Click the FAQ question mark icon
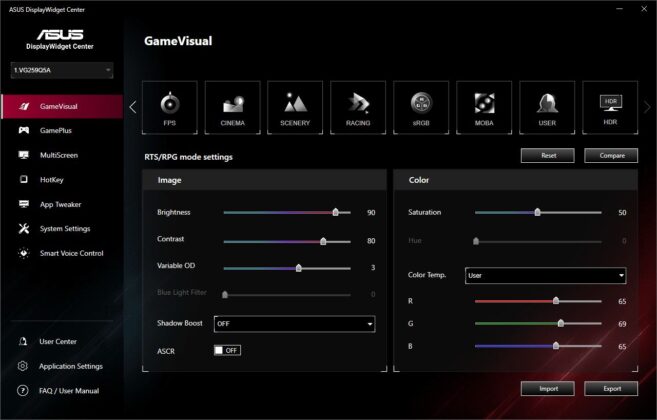657x420 pixels. coord(23,391)
